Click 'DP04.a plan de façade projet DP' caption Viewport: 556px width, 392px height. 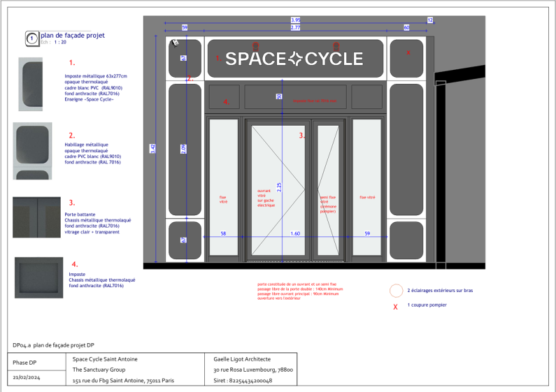(54, 345)
